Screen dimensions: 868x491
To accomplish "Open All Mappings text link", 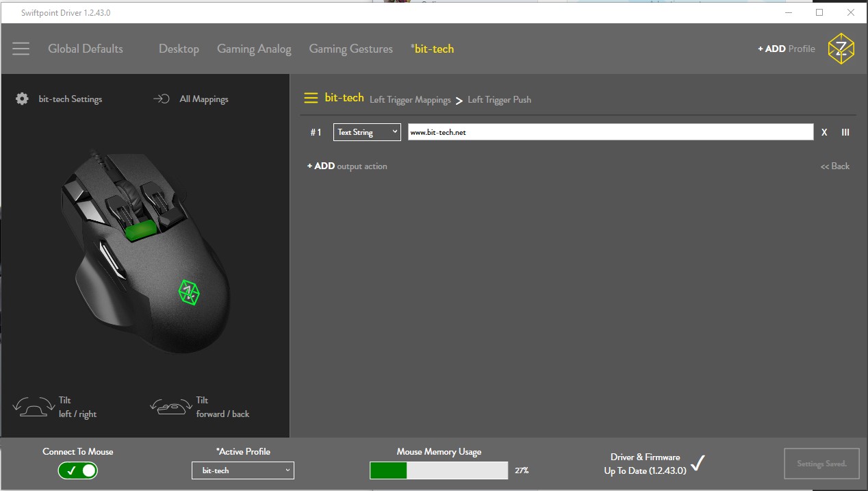I will coord(204,99).
